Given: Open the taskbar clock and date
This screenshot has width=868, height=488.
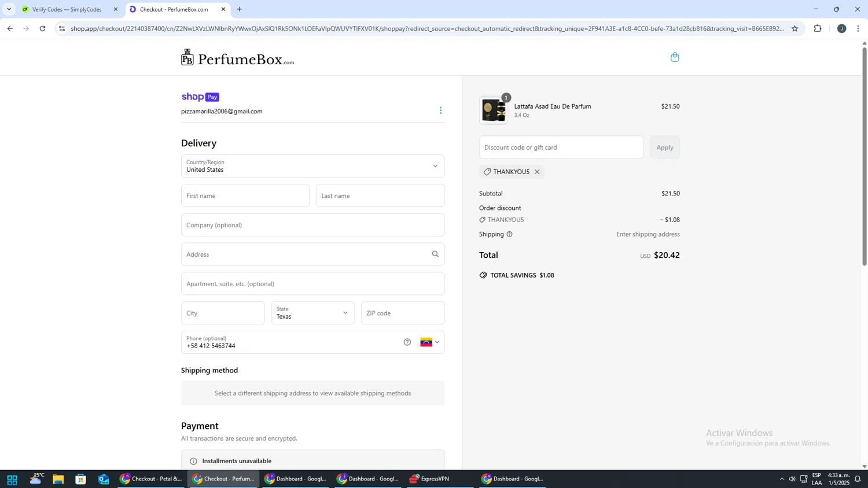Looking at the screenshot, I should click(838, 479).
